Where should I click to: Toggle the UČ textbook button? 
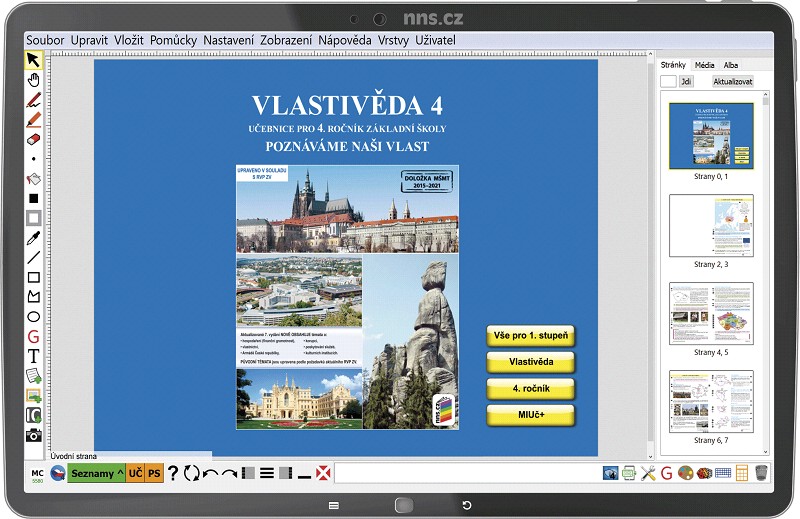click(x=135, y=473)
